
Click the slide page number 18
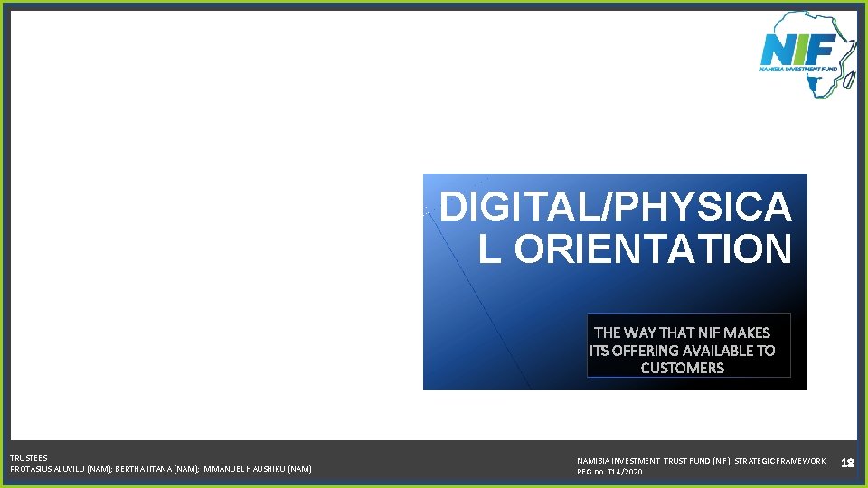coord(847,463)
